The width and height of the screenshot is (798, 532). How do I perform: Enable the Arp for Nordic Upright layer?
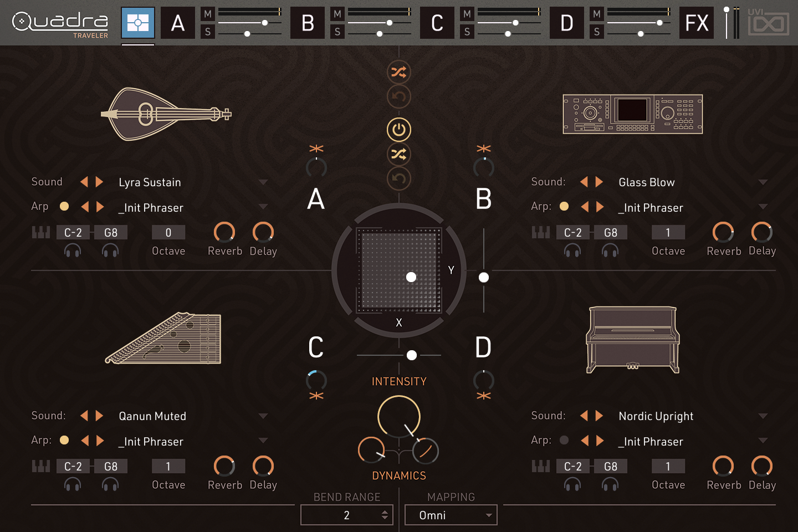point(564,441)
